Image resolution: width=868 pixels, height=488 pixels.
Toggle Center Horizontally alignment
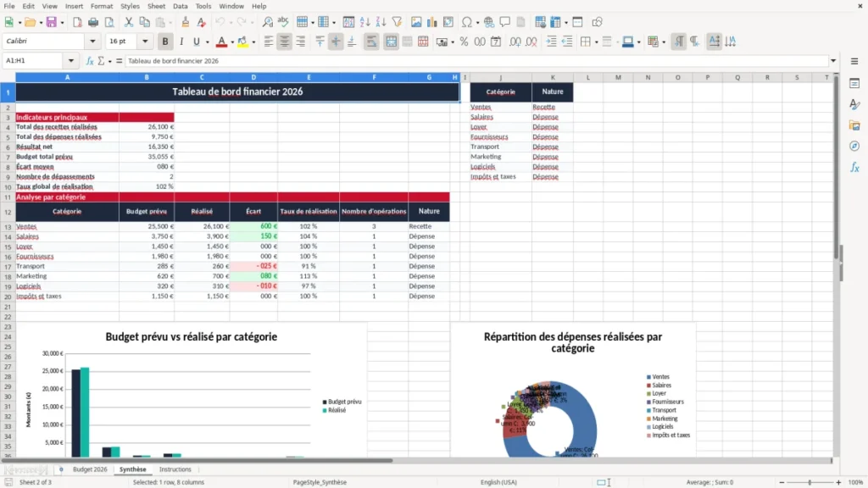coord(285,42)
